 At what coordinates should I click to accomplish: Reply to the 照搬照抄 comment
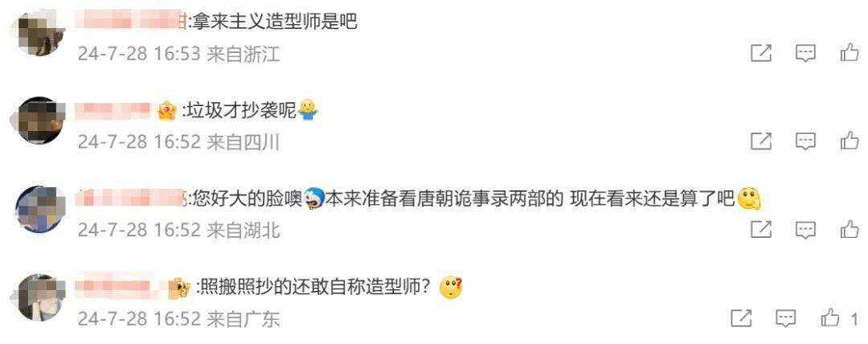[x=785, y=318]
